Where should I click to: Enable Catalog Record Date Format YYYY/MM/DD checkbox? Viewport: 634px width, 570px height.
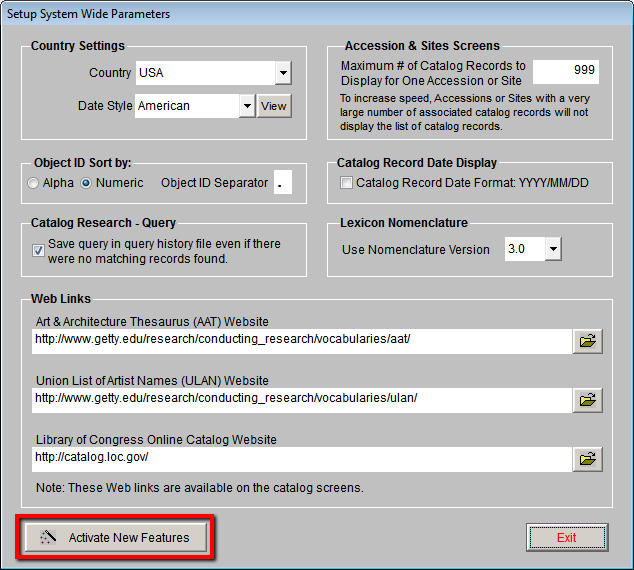tap(346, 183)
